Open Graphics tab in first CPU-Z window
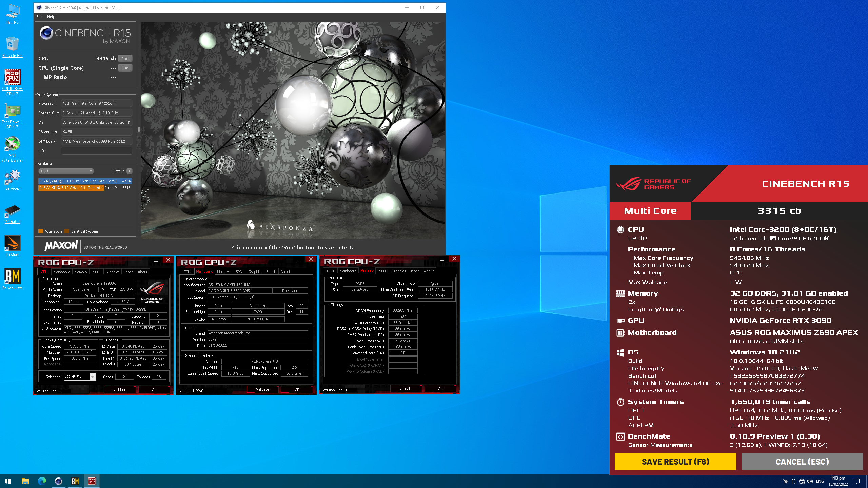868x488 pixels. coord(113,272)
